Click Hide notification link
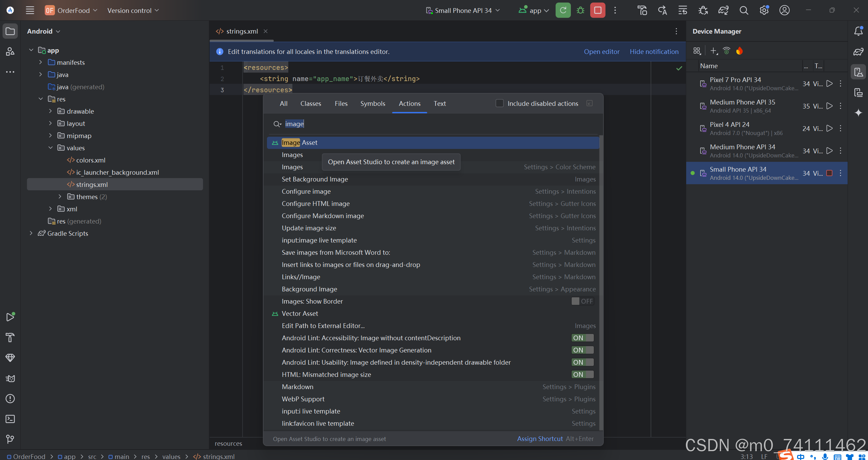Viewport: 868px width, 460px height. click(654, 52)
